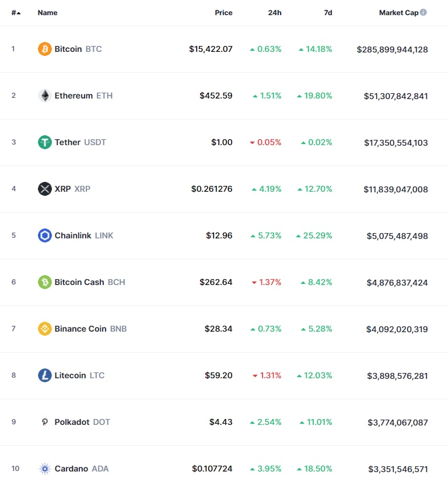The width and height of the screenshot is (448, 489).
Task: Click the Bitcoin orange logo icon
Action: point(45,49)
